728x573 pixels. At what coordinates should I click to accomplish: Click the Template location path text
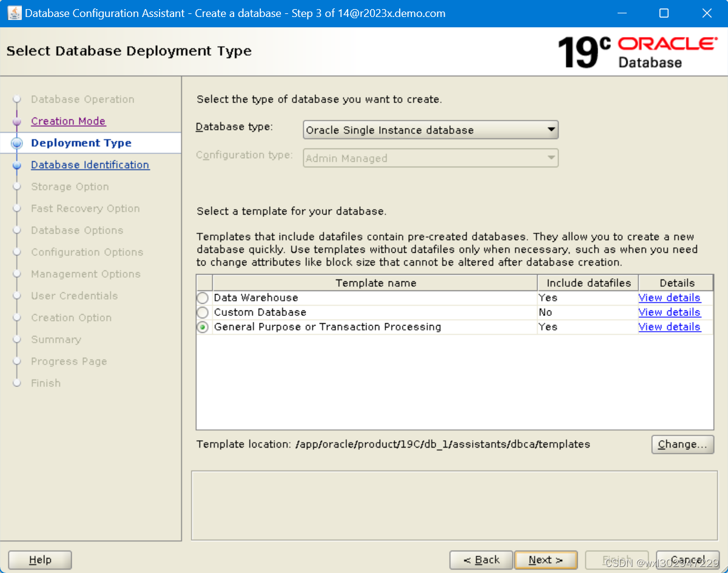point(443,444)
